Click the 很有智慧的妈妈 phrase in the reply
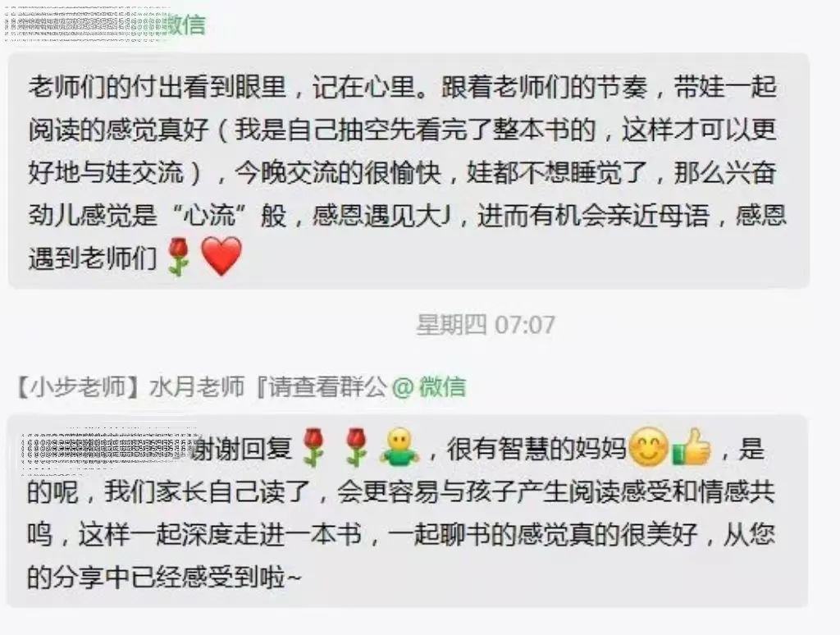 click(x=536, y=449)
